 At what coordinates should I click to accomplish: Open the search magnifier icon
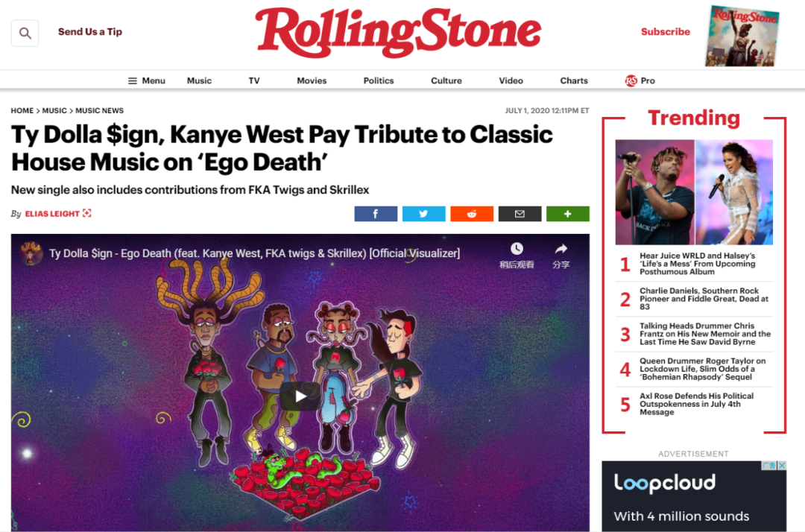click(25, 34)
